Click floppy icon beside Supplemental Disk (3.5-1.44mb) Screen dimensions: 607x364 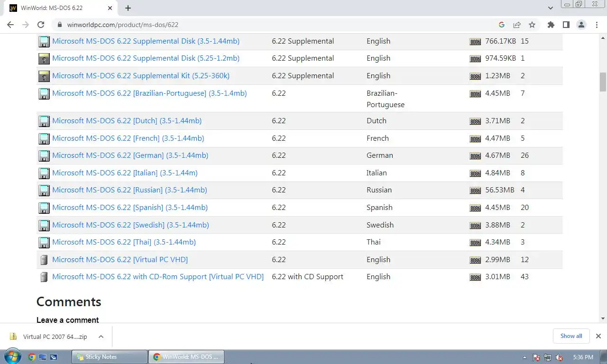(44, 41)
